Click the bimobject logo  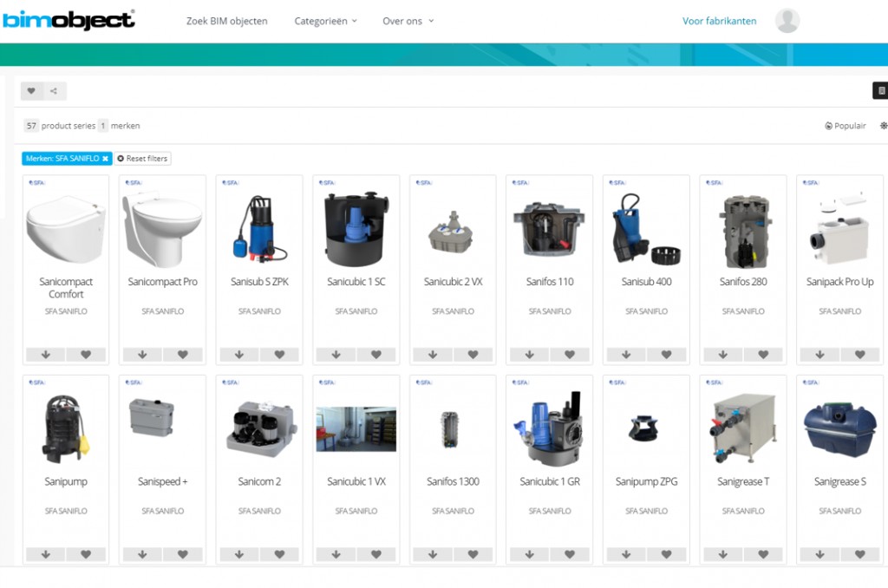coord(69,20)
